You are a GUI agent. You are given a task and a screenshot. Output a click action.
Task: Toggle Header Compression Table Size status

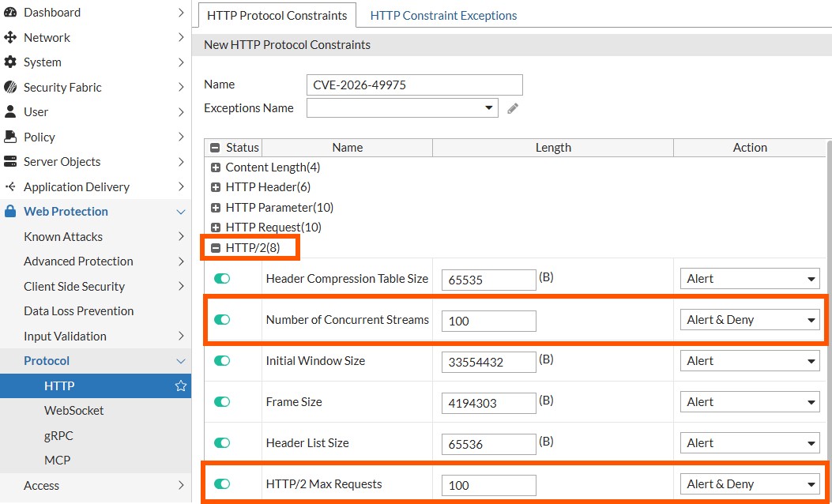[x=222, y=279]
